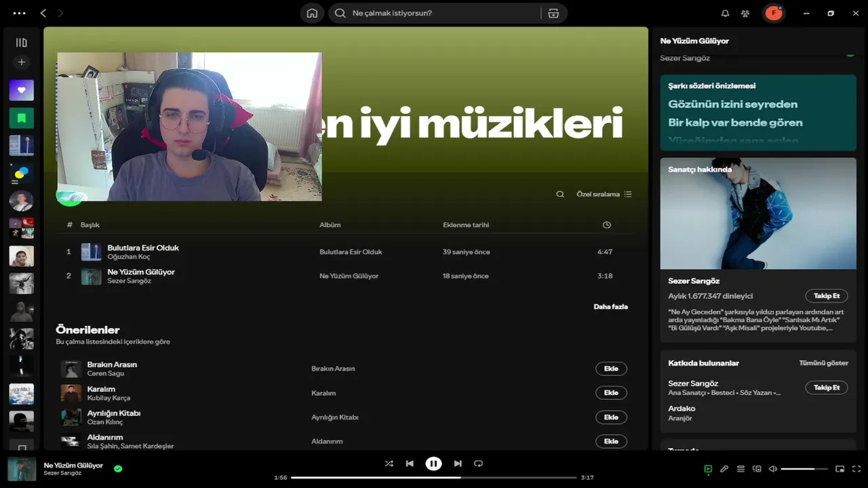
Task: Follow Sezer Sarıgöz via 'Takip Et' in about card
Action: point(827,296)
